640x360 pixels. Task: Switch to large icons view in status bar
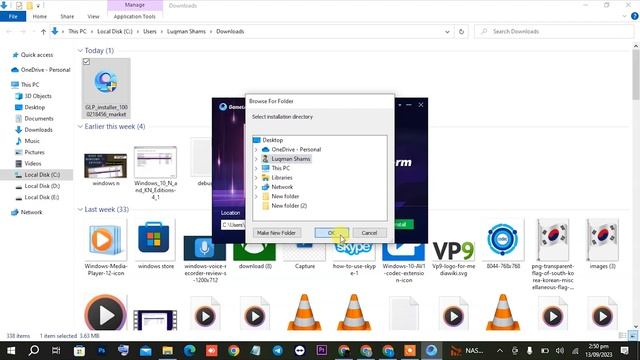(x=633, y=336)
